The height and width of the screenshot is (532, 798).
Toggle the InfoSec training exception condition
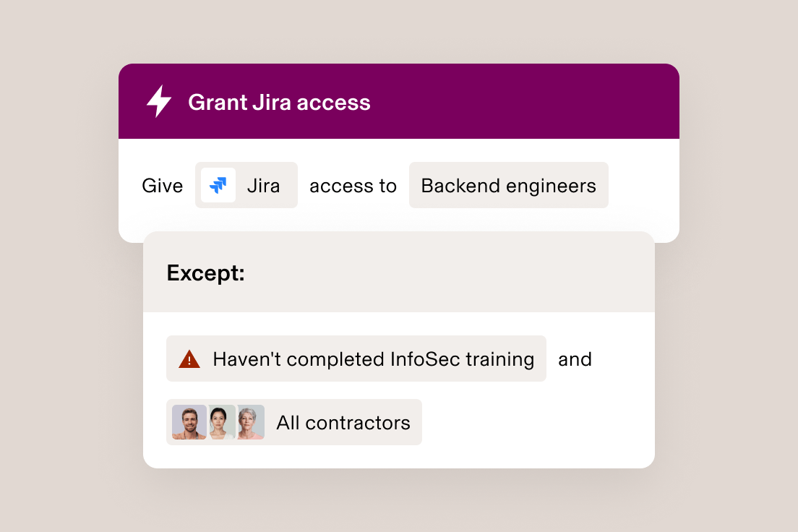click(x=356, y=359)
